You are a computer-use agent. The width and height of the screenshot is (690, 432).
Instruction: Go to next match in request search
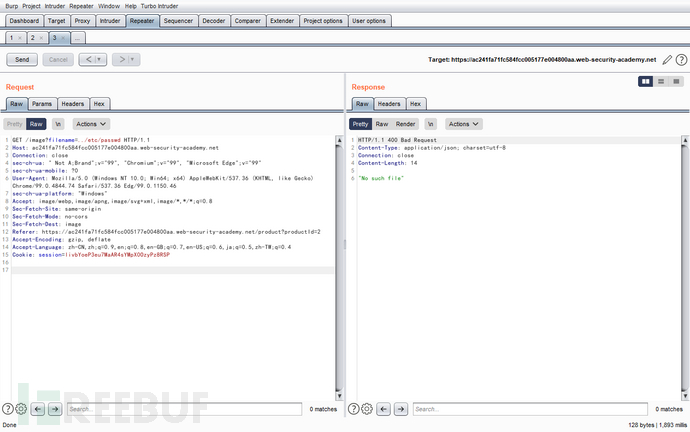55,409
